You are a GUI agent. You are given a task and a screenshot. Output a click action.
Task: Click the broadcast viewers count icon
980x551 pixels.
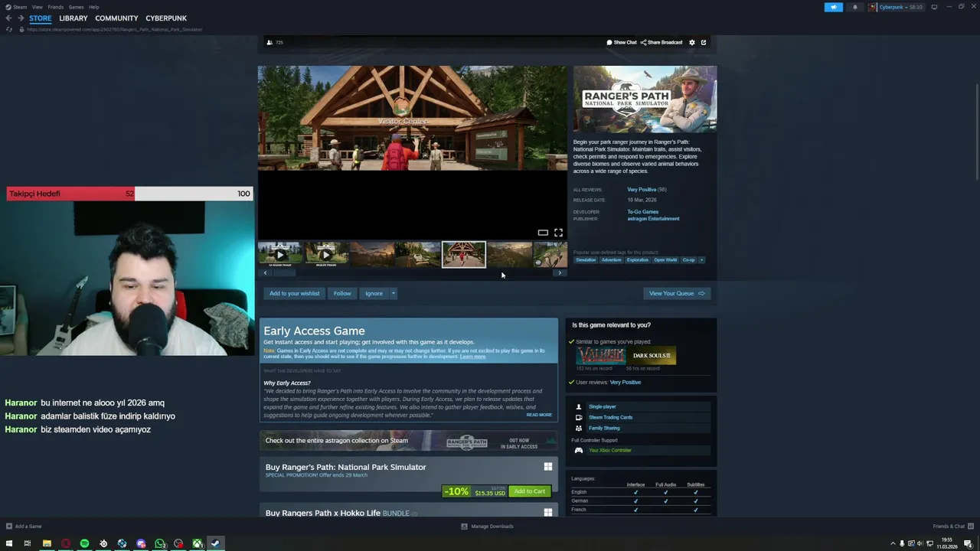click(x=269, y=43)
